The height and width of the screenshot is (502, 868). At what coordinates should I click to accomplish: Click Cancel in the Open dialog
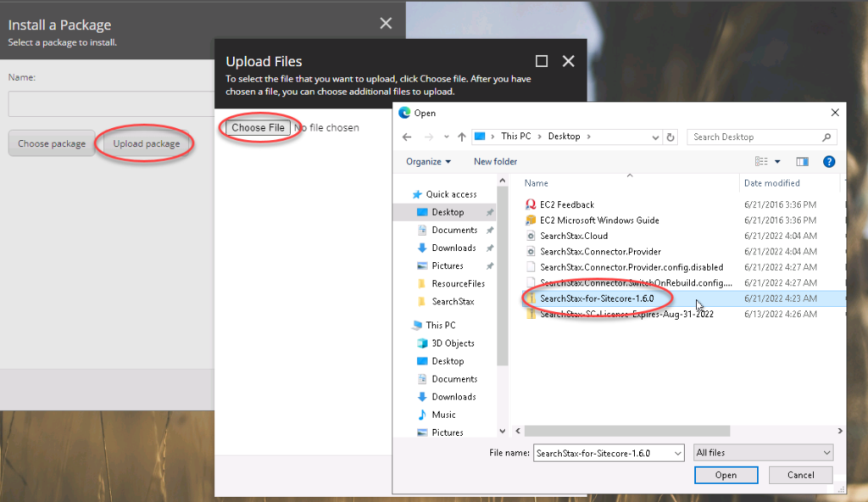point(800,475)
